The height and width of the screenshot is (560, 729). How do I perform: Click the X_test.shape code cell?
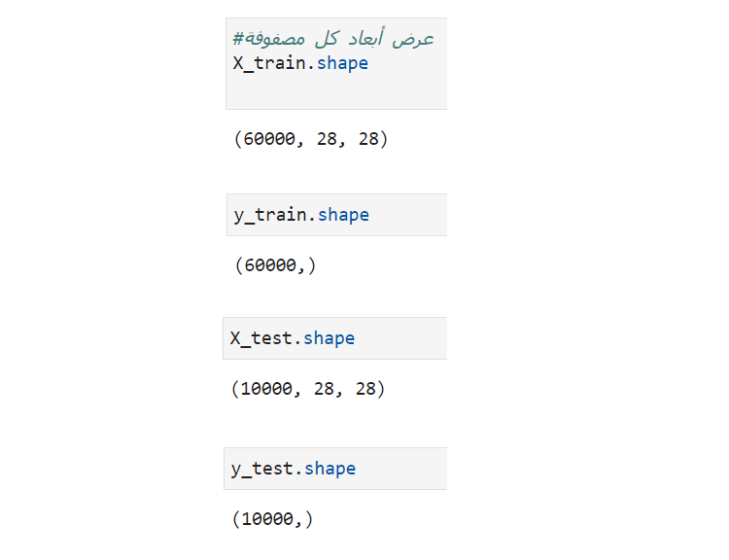334,338
